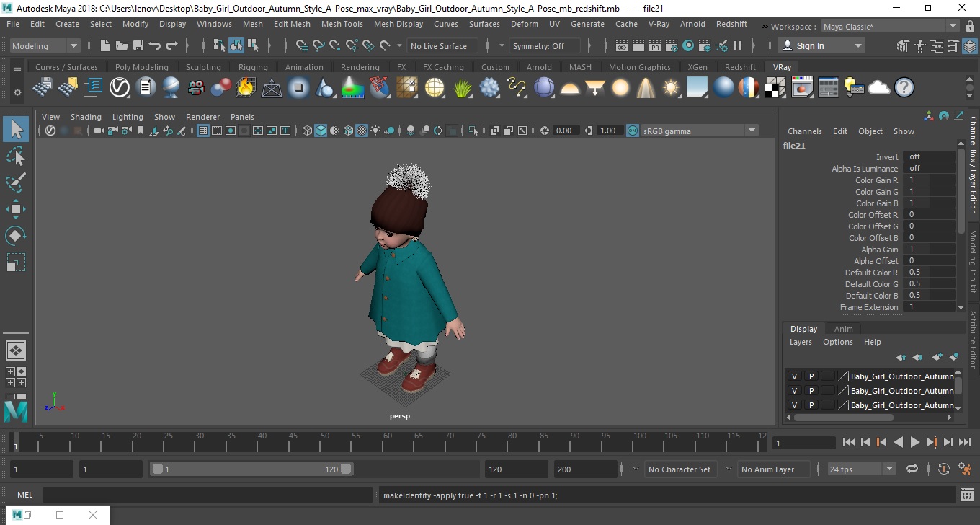Activate the Rotate tool

[x=16, y=236]
